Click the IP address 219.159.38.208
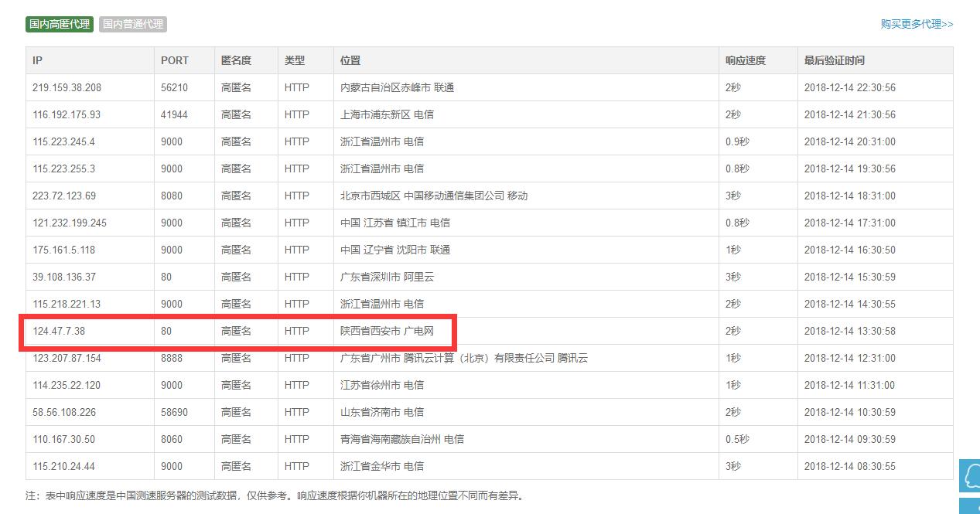The height and width of the screenshot is (514, 980). pos(67,87)
